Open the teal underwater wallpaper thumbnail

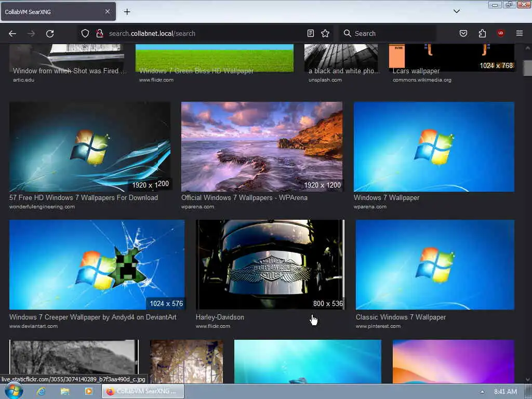click(x=308, y=362)
